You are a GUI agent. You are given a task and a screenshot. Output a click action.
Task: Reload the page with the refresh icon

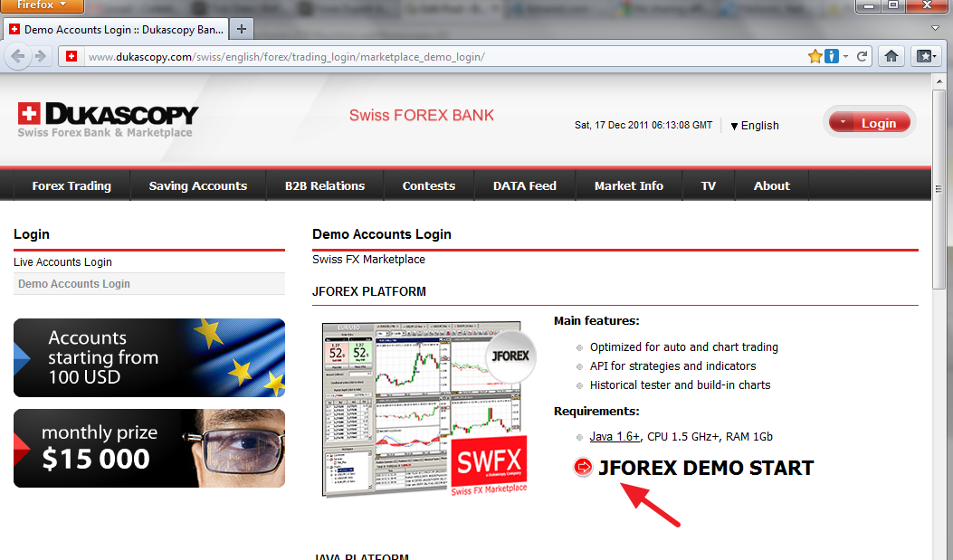point(862,56)
